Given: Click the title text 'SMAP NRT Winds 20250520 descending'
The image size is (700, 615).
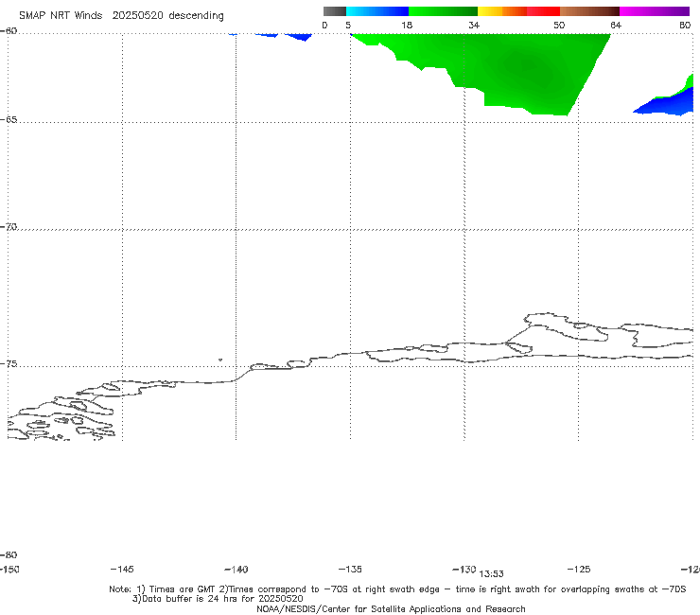Looking at the screenshot, I should 121,16.
